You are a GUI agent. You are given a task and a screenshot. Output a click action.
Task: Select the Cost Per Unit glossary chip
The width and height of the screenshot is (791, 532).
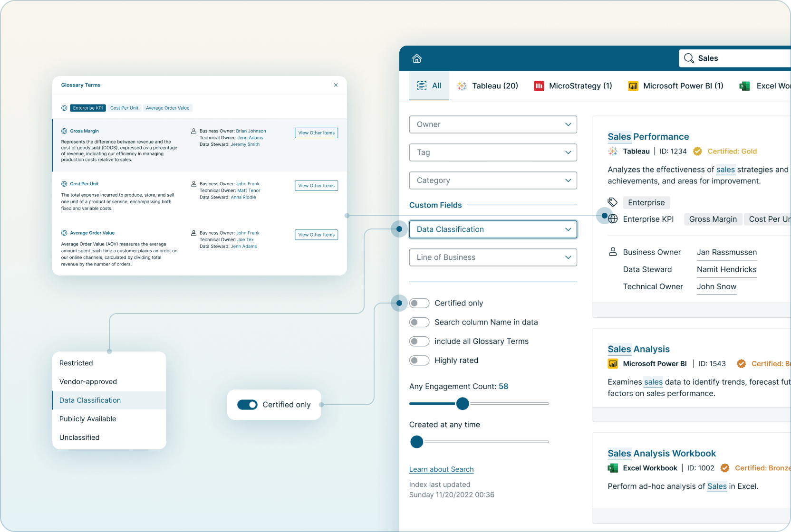[125, 108]
